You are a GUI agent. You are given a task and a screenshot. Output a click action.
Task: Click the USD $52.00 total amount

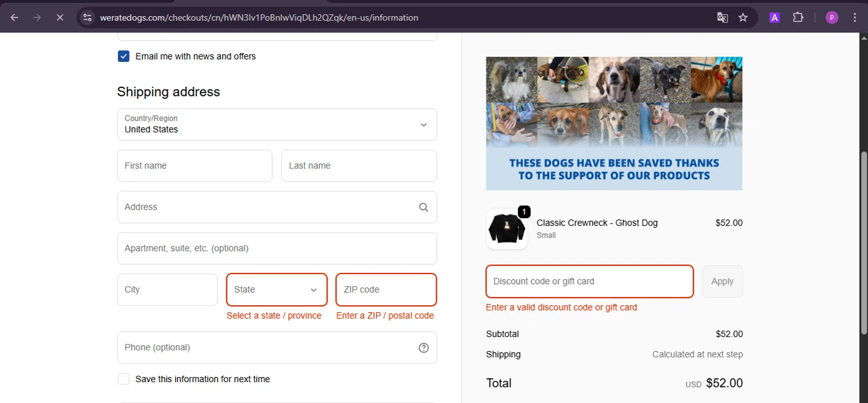(x=714, y=383)
